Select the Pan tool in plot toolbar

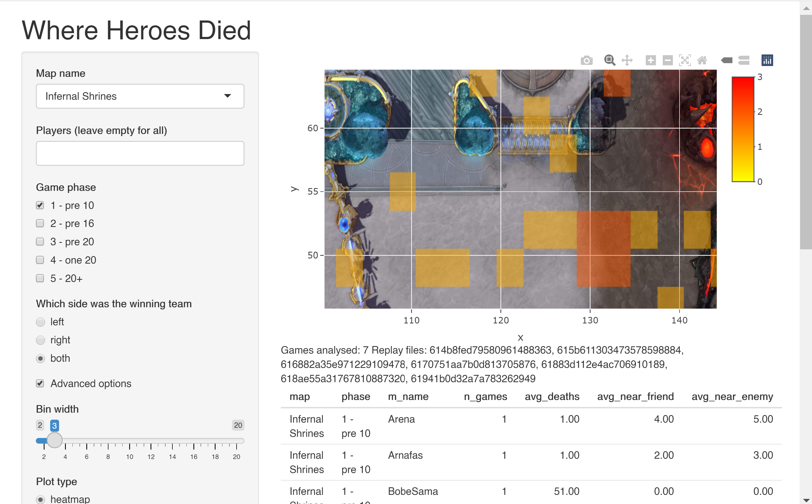pos(627,60)
